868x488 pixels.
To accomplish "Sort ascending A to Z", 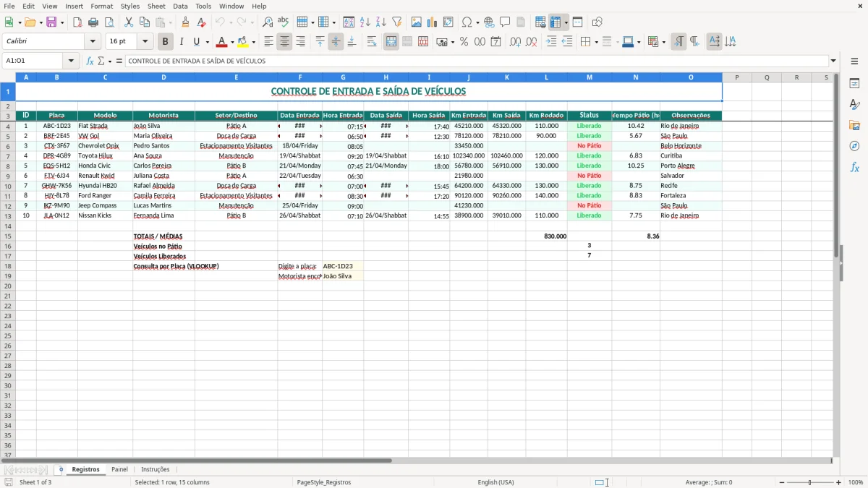I will (x=365, y=22).
